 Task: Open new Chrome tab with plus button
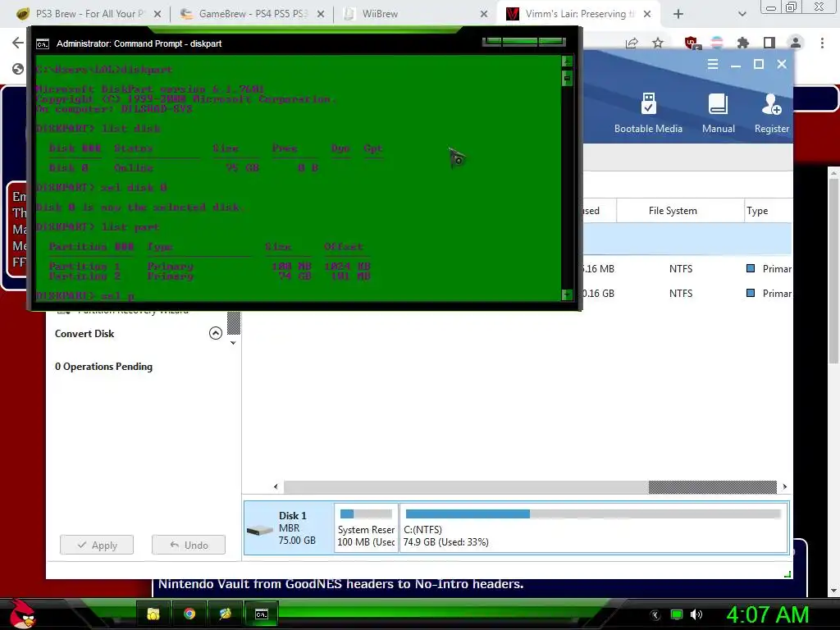(678, 14)
